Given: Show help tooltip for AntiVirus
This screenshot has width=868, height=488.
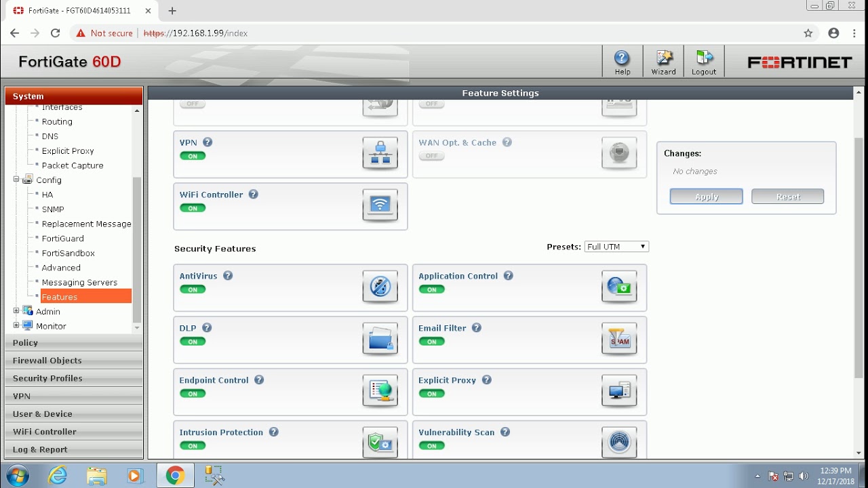Looking at the screenshot, I should point(228,276).
